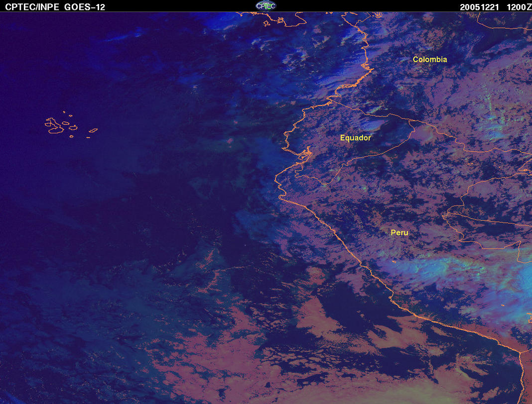532x404 pixels.
Task: Click the date stamp '20051221'
Action: 479,7
